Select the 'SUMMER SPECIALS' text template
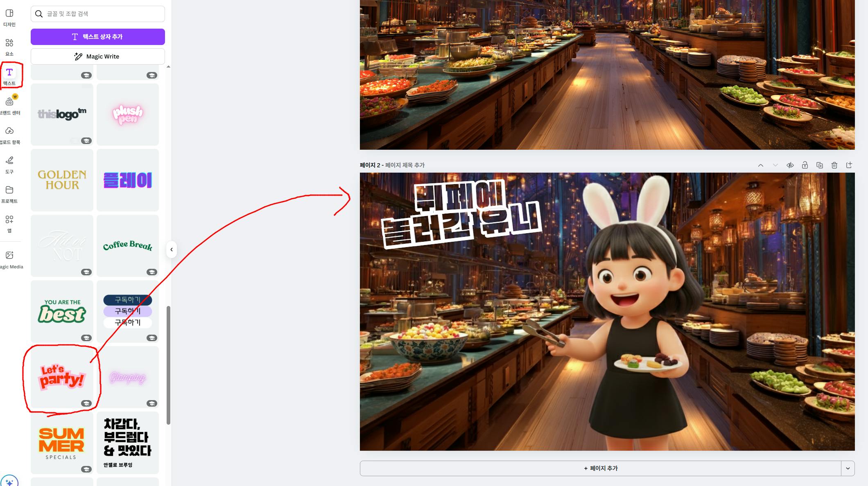868x486 pixels. click(62, 443)
